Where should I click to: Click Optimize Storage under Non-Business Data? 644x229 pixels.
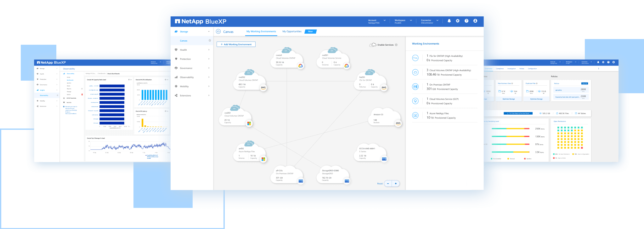click(509, 99)
